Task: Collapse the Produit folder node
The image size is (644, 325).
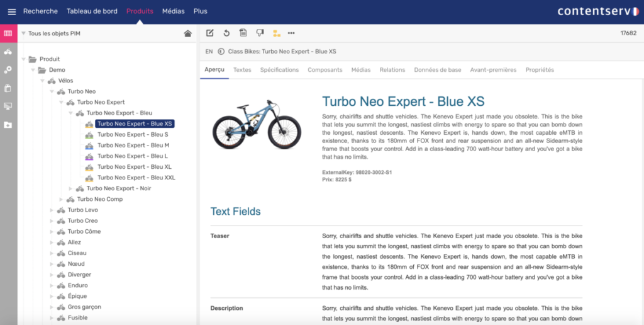Action: coord(24,59)
